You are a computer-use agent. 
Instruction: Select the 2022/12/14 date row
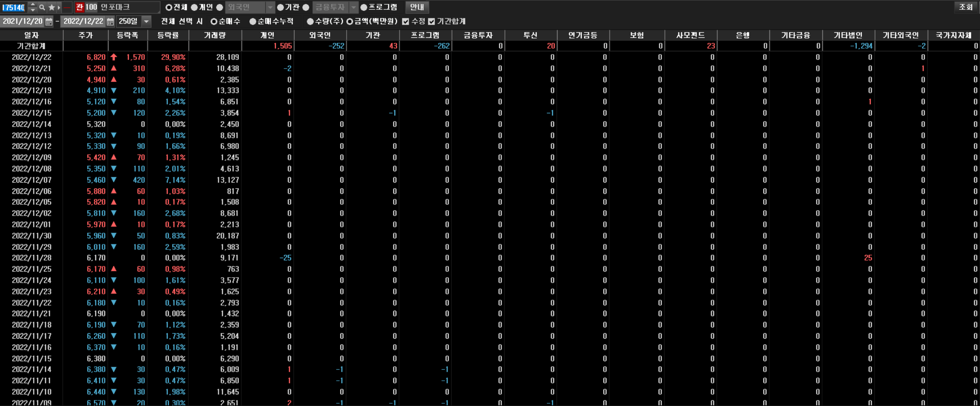coord(32,124)
